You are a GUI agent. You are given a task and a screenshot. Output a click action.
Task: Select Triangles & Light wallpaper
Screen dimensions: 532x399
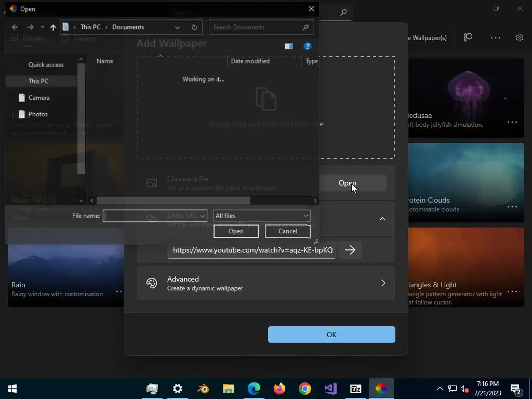(466, 268)
